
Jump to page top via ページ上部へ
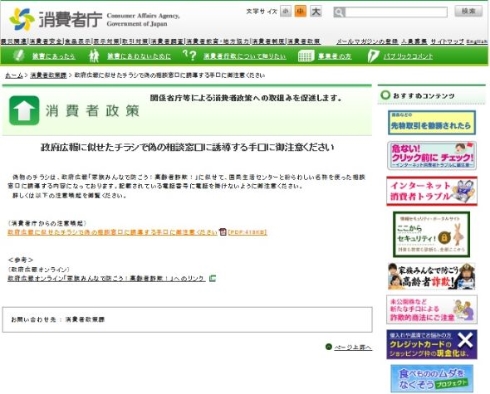pyautogui.click(x=353, y=347)
